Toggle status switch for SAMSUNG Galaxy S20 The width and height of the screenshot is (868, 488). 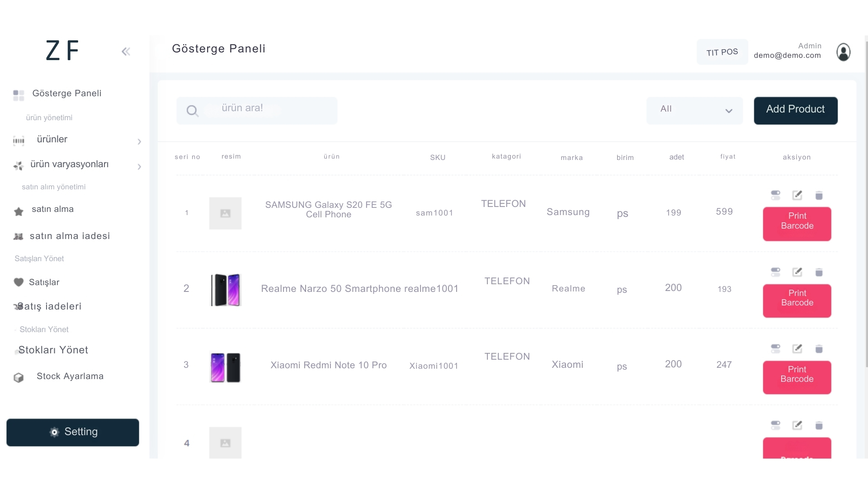pyautogui.click(x=775, y=195)
